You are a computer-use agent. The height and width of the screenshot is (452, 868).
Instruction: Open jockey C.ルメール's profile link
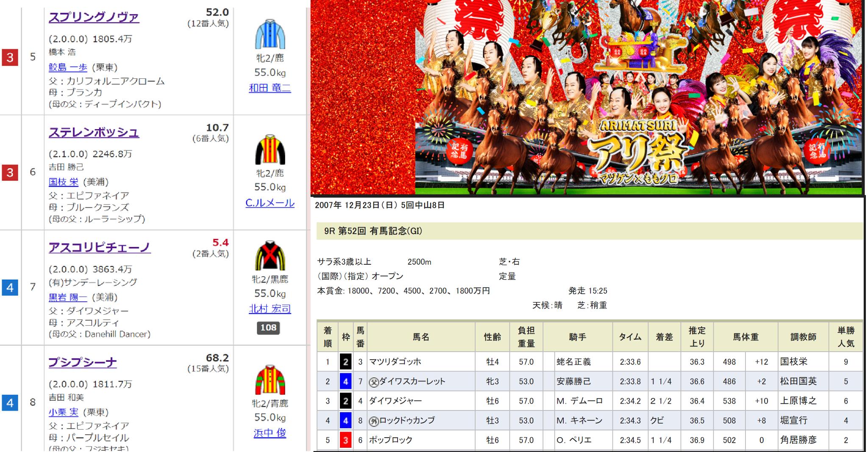(x=270, y=203)
